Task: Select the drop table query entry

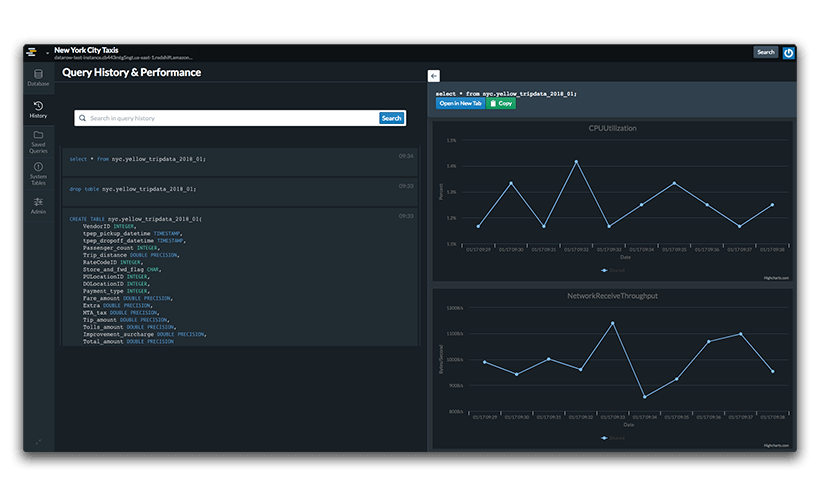Action: pyautogui.click(x=240, y=192)
